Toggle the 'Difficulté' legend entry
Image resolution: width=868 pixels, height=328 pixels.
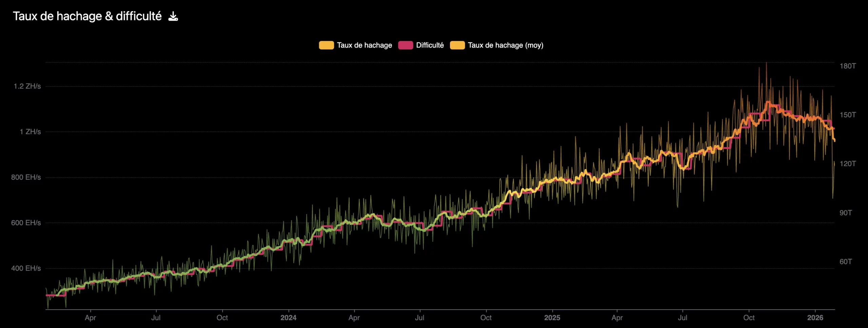point(430,45)
